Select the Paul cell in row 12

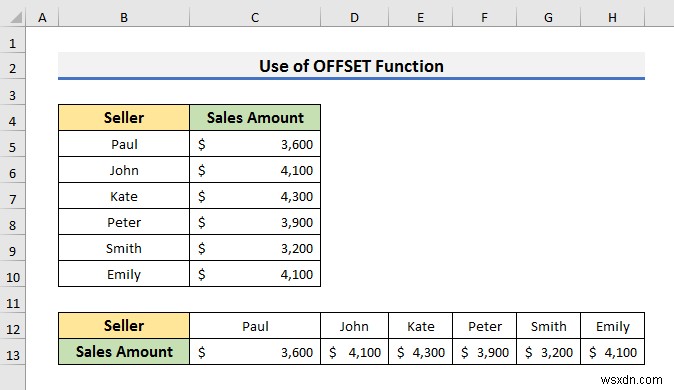[255, 326]
